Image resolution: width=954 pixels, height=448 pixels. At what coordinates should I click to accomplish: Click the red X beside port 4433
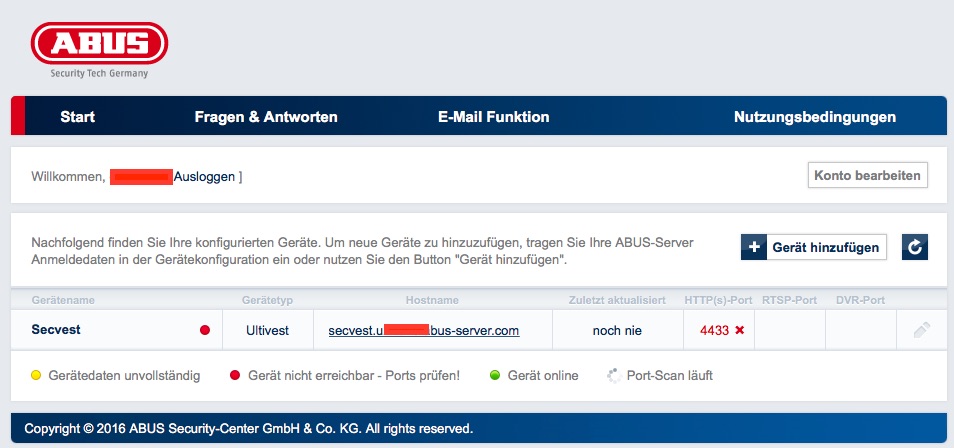click(739, 330)
